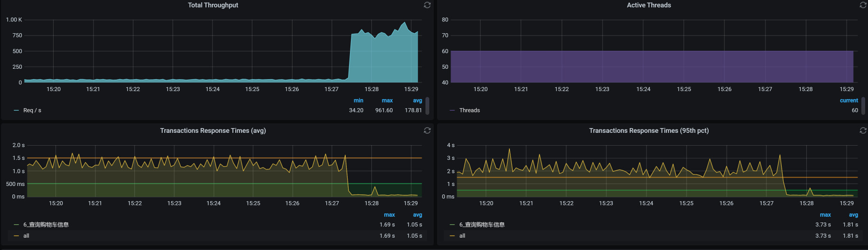Open Transactions Response Times (avg) title menu

[213, 130]
